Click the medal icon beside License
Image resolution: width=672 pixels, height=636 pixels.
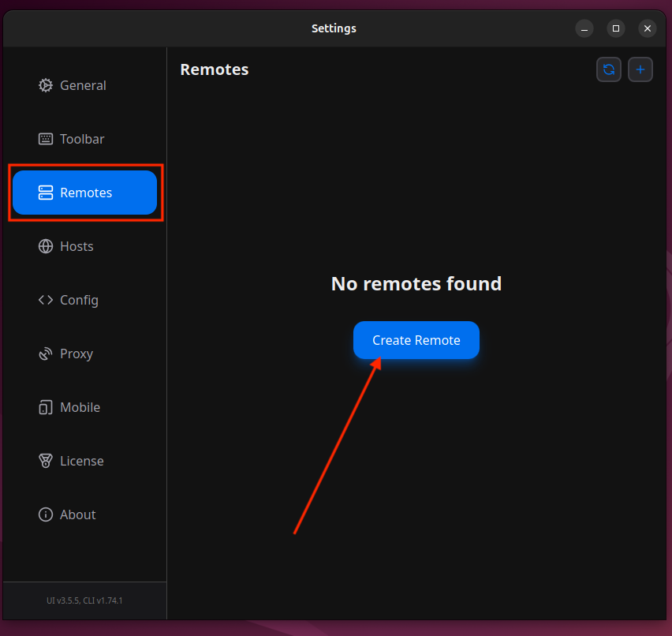[x=46, y=461]
